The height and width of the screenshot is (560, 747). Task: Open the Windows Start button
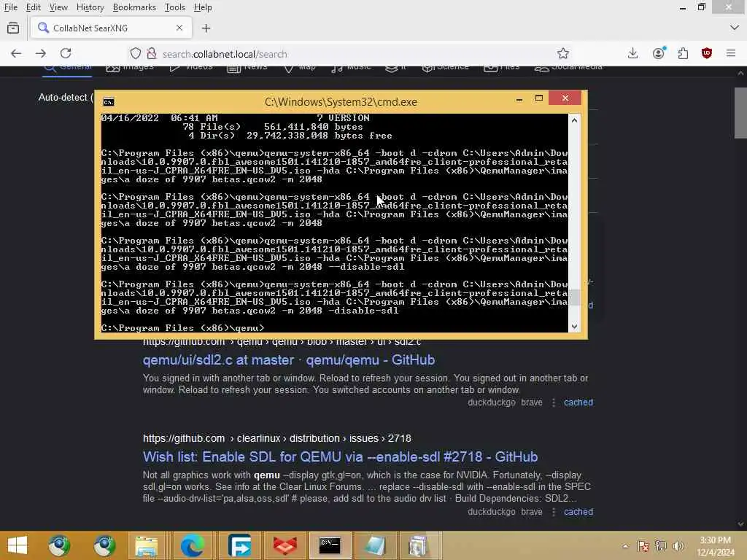(18, 545)
